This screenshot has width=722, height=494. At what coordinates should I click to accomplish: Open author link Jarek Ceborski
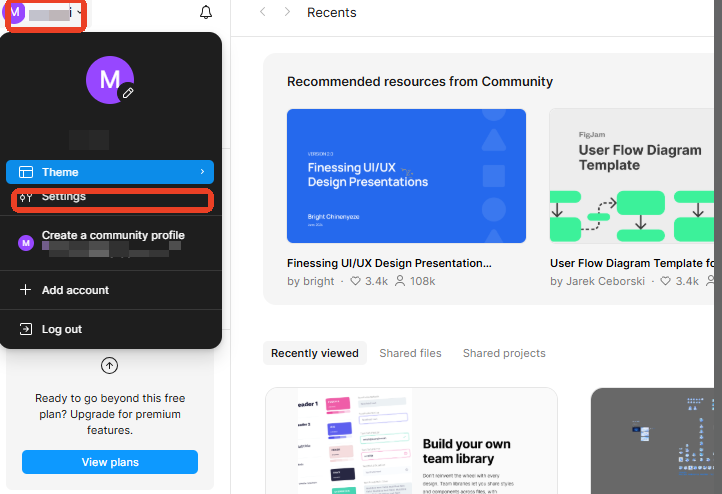pos(605,281)
